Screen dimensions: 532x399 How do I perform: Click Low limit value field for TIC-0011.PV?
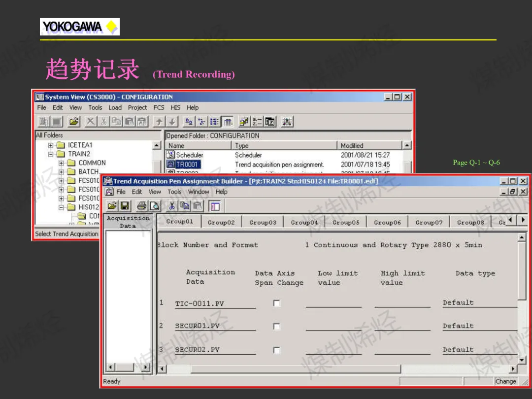click(x=333, y=302)
